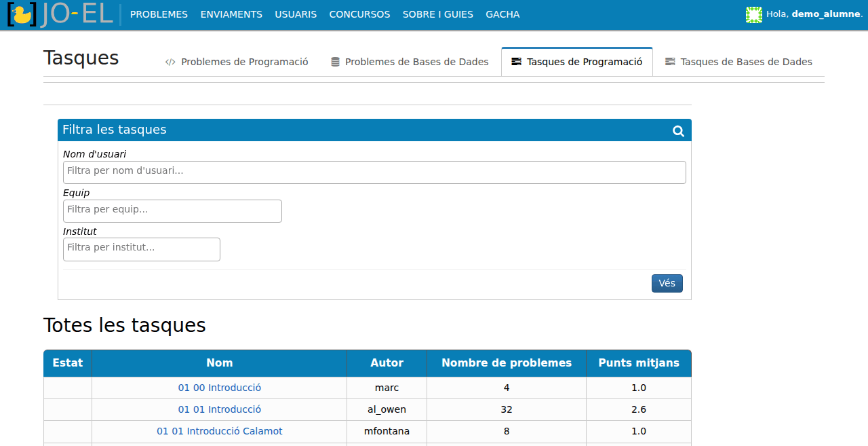Click problem count 4 for marc

[x=507, y=388]
